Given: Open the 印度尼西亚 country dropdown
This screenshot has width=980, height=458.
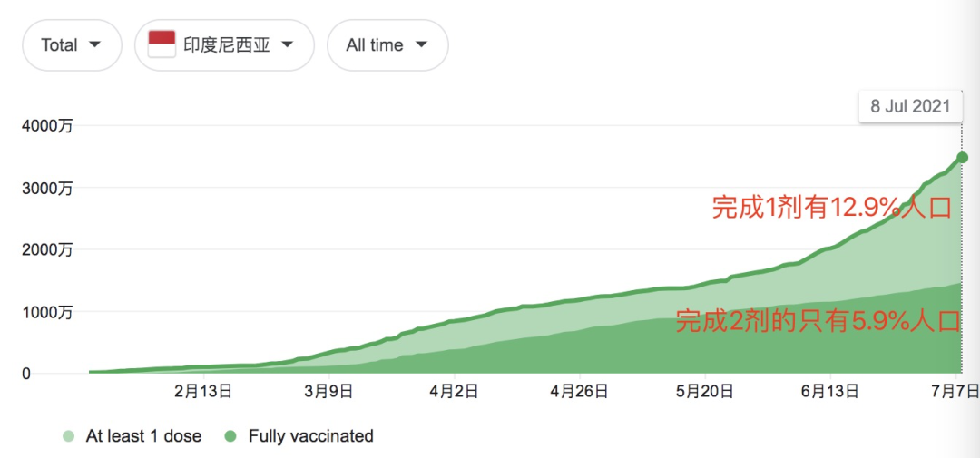Looking at the screenshot, I should click(x=223, y=45).
